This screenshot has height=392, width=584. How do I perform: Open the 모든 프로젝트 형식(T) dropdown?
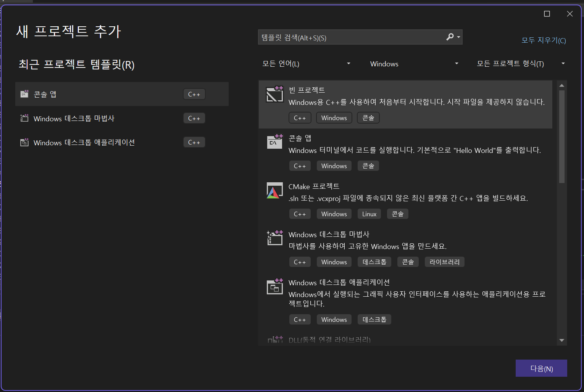(521, 64)
